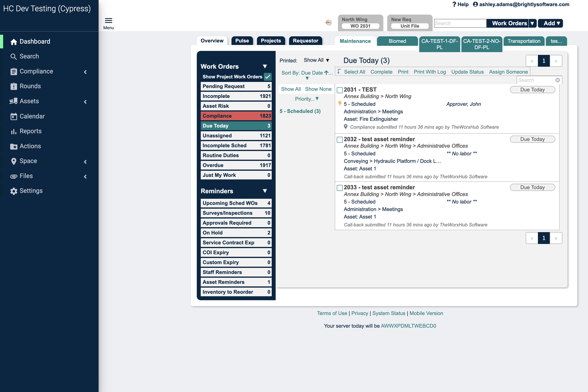Click the Help question mark icon
This screenshot has width=588, height=392.
pyautogui.click(x=454, y=4)
